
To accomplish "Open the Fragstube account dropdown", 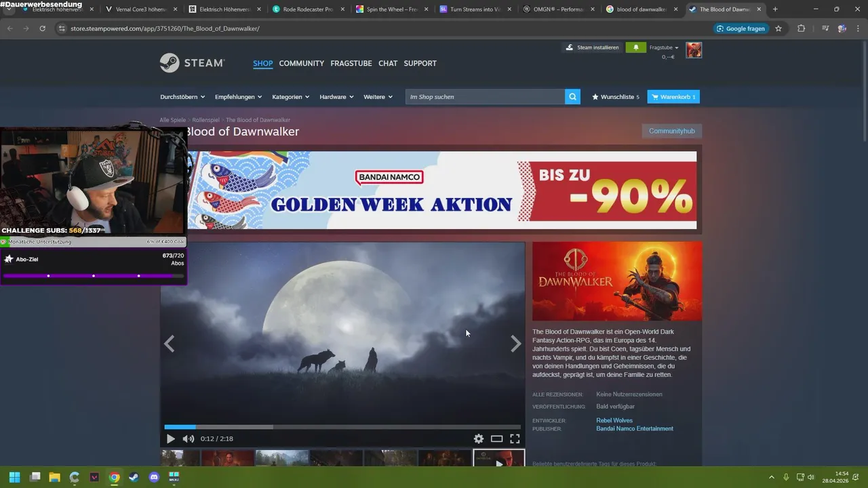I will click(x=664, y=47).
